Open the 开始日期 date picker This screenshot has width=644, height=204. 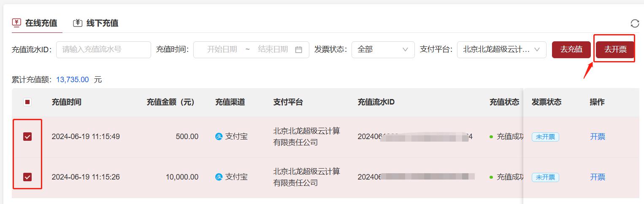click(222, 49)
